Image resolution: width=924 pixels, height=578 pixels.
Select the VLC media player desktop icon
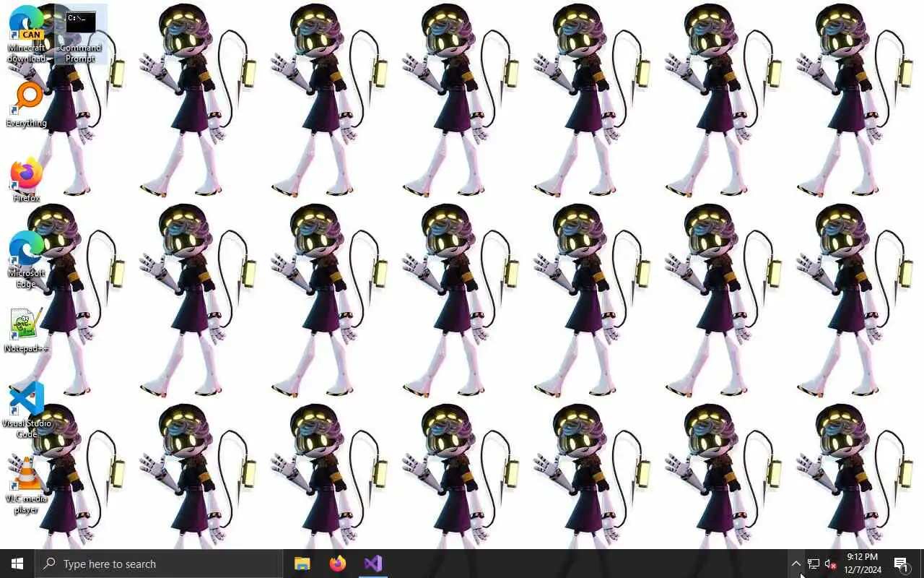pos(27,486)
